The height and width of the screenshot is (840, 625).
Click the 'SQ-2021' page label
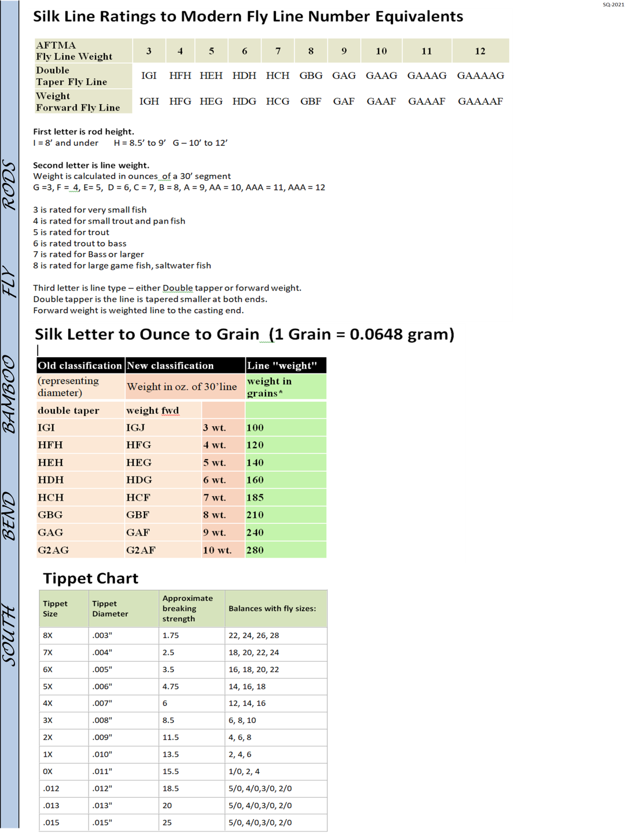click(613, 5)
